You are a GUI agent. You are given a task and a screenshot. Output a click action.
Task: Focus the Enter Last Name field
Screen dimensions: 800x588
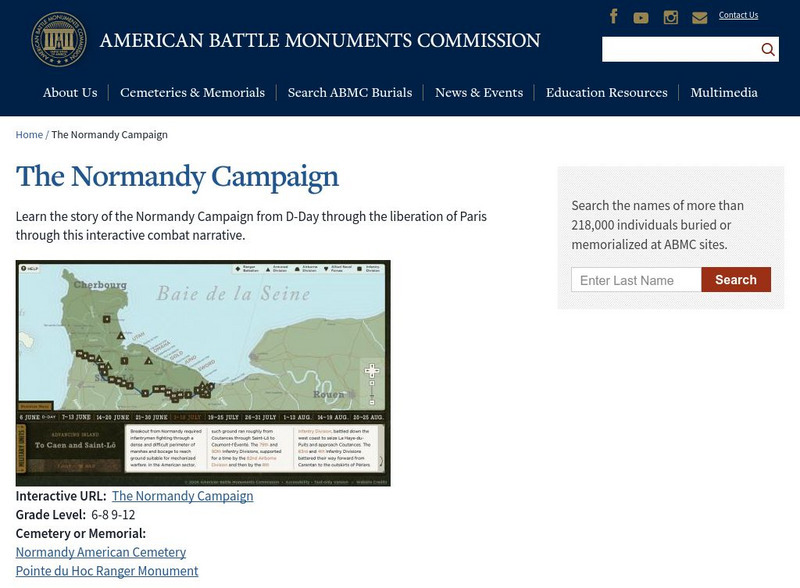[x=636, y=280]
